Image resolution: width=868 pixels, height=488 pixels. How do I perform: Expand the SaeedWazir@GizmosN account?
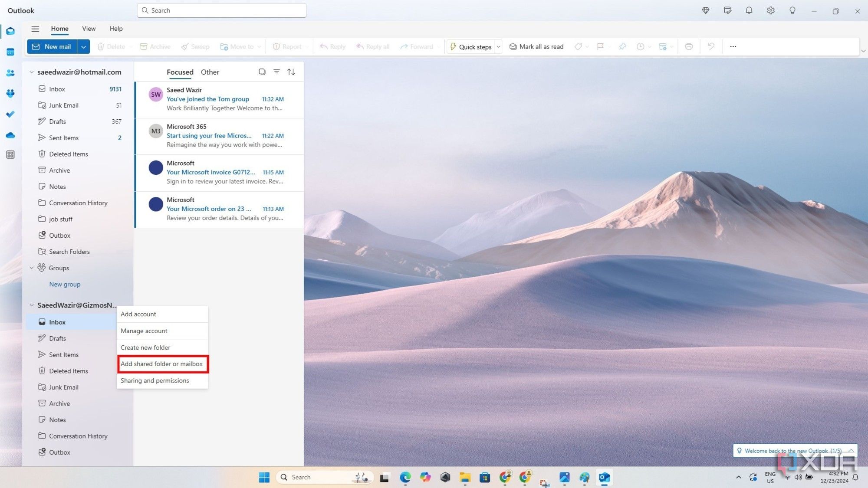point(30,305)
